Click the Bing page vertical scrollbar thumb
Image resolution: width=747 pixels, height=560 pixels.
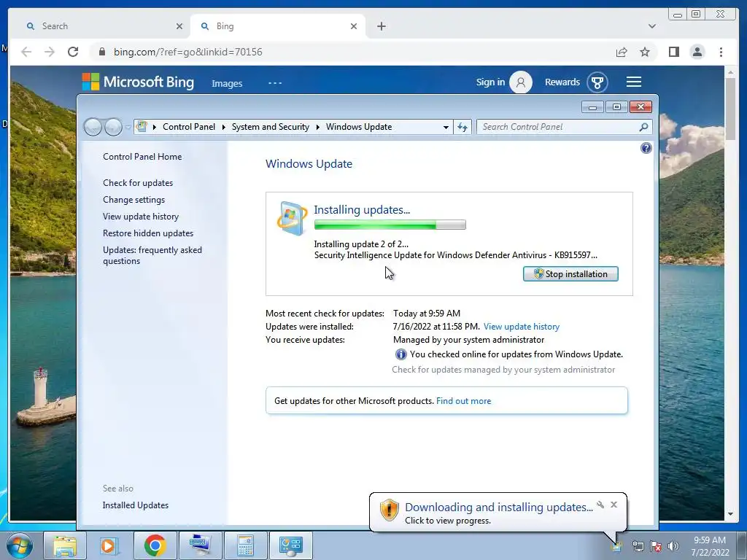click(730, 109)
